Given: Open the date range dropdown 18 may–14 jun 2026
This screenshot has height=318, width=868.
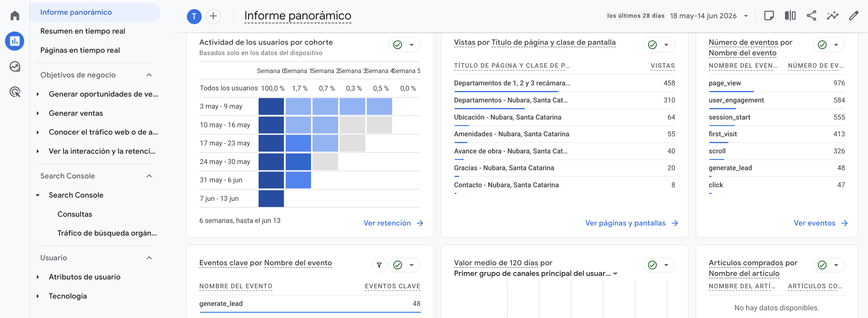Looking at the screenshot, I should (x=709, y=16).
